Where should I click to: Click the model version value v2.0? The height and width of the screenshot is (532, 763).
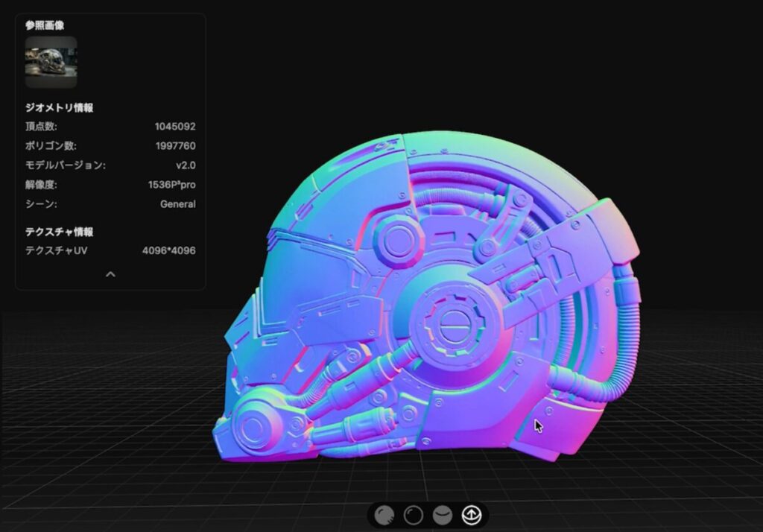click(186, 165)
